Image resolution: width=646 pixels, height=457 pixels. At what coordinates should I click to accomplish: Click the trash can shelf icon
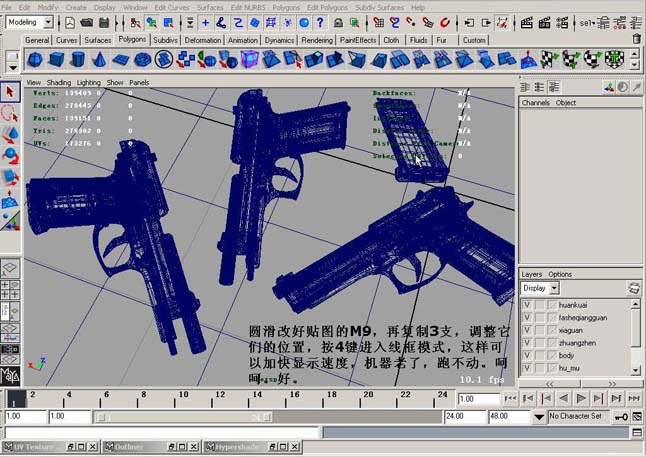[x=637, y=39]
